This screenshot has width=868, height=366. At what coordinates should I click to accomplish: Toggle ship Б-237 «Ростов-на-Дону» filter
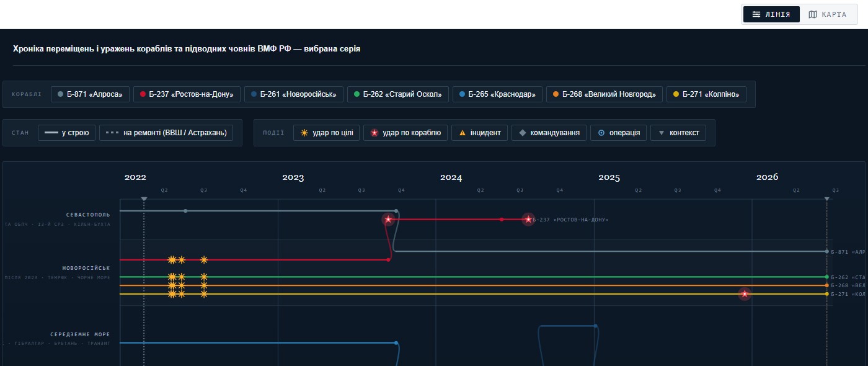[x=187, y=94]
